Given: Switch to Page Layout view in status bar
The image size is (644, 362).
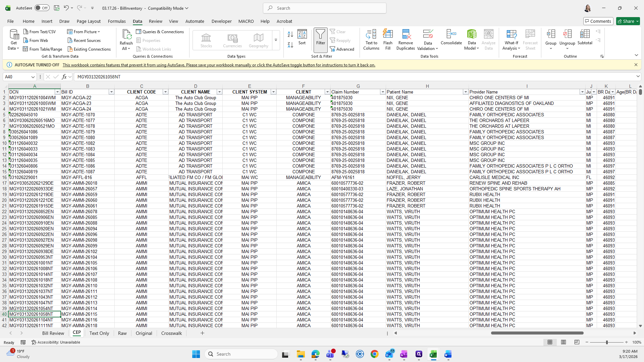Looking at the screenshot, I should coord(563,342).
